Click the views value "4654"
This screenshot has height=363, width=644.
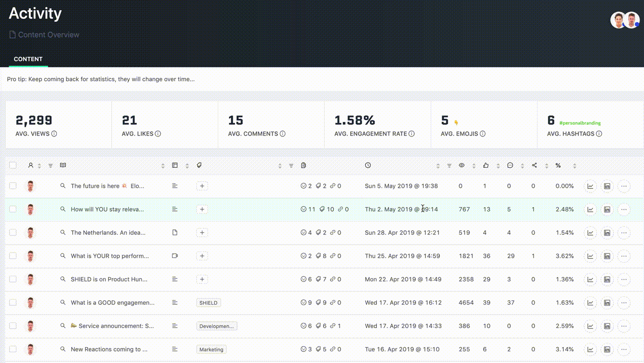click(466, 302)
